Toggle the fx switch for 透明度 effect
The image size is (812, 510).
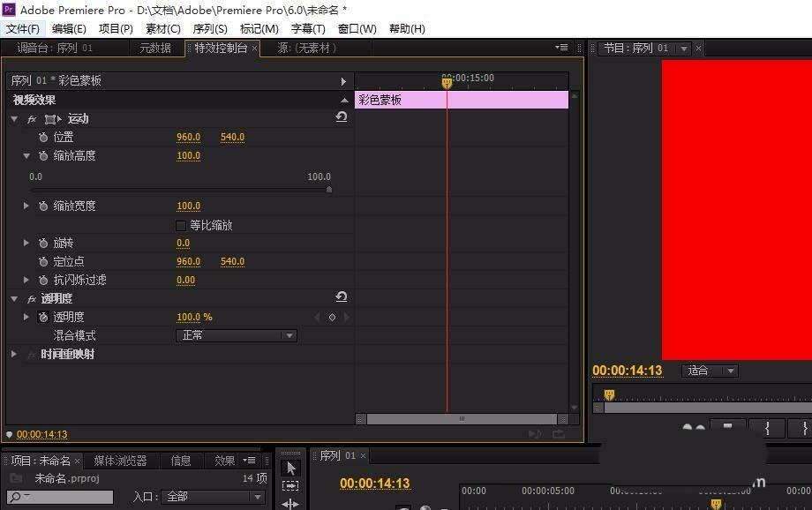tap(32, 299)
